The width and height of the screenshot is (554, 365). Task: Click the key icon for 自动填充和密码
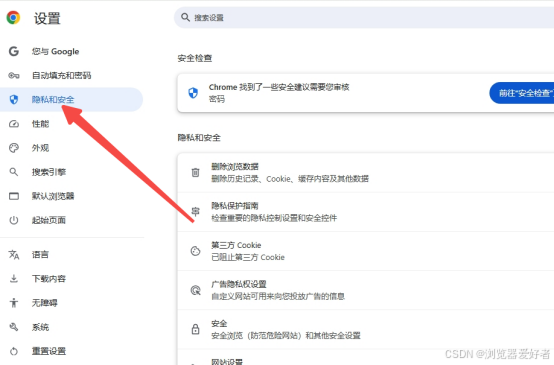pyautogui.click(x=14, y=75)
